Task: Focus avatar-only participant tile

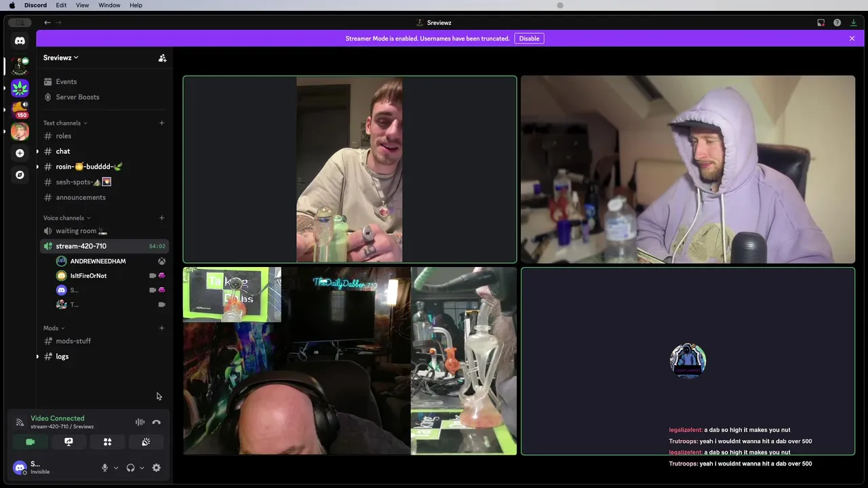Action: click(688, 361)
